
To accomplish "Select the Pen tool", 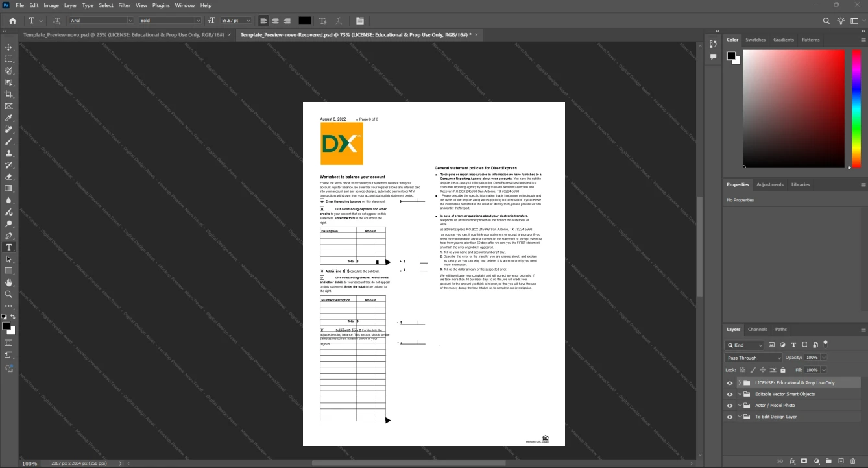I will click(9, 236).
